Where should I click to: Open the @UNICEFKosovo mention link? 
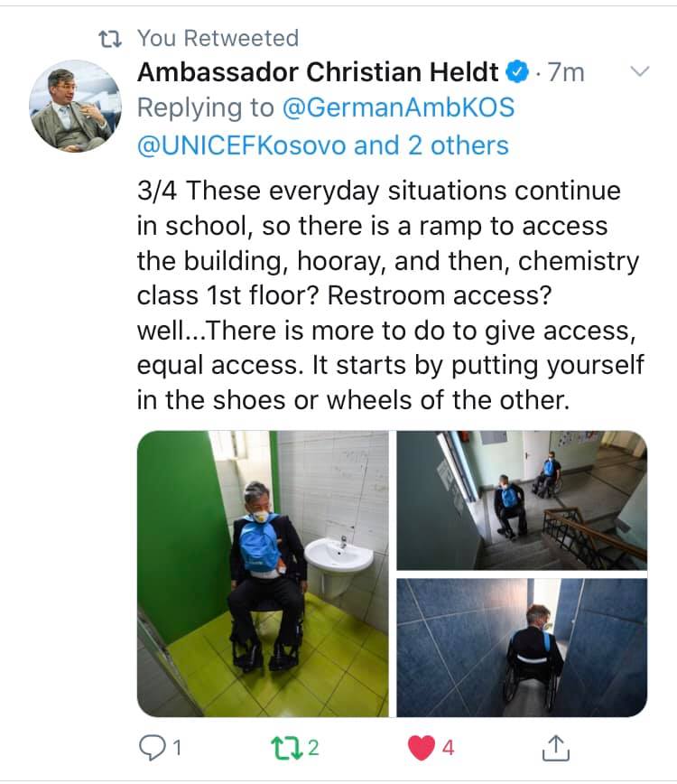pyautogui.click(x=242, y=145)
